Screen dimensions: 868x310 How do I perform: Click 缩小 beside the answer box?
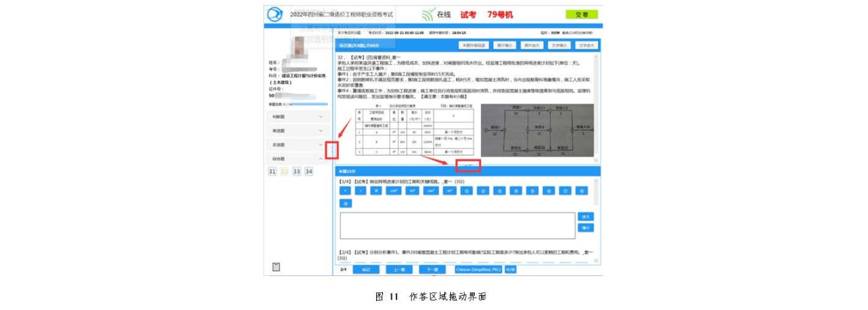tap(586, 228)
